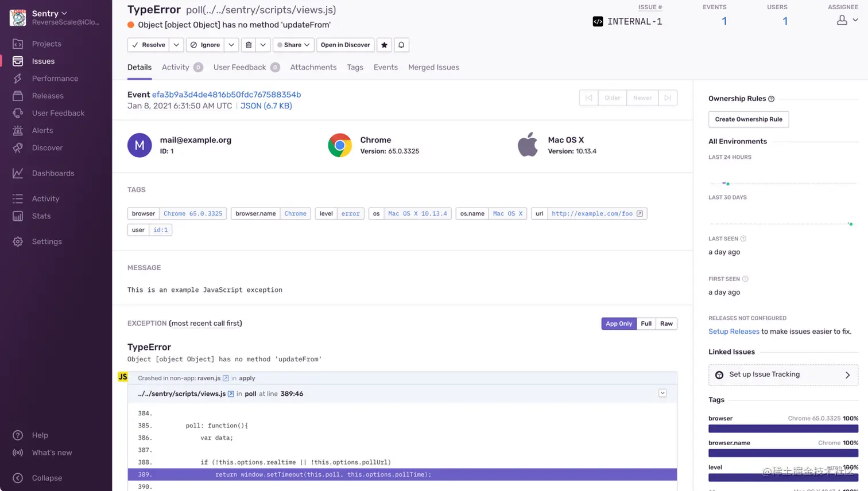This screenshot has width=868, height=491.
Task: Open JSON (6.7 KB) link
Action: (x=266, y=106)
